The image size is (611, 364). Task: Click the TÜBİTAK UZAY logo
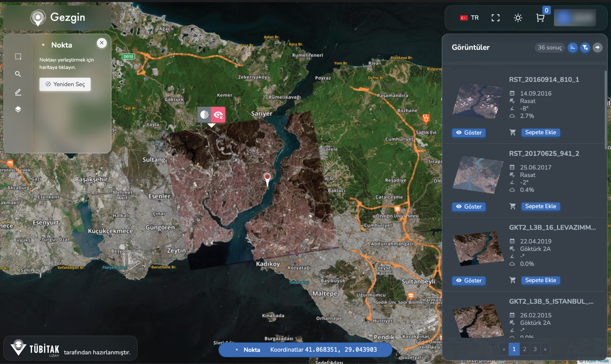(x=35, y=348)
